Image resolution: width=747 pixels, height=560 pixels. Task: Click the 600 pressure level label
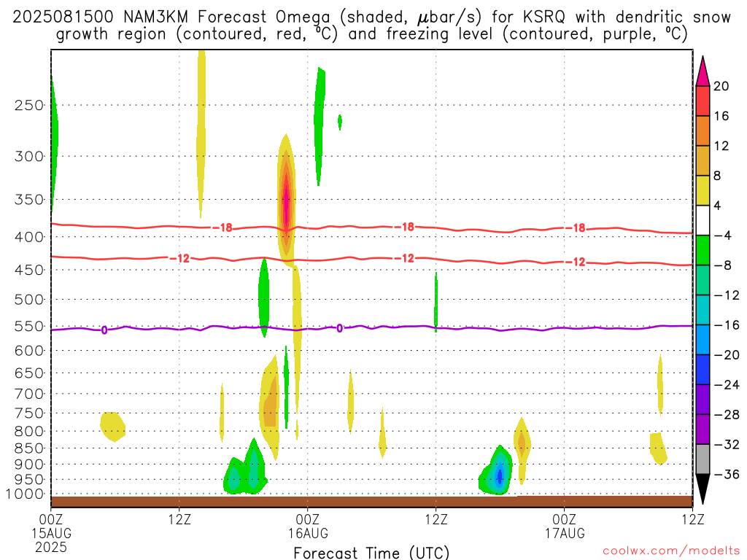point(29,351)
